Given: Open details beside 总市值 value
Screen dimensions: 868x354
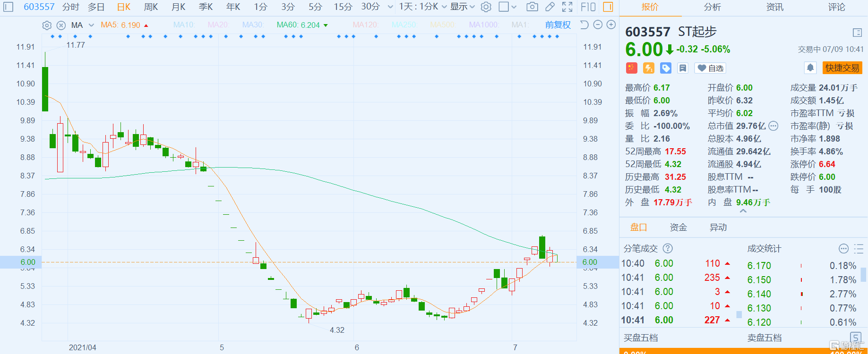Looking at the screenshot, I should click(773, 126).
